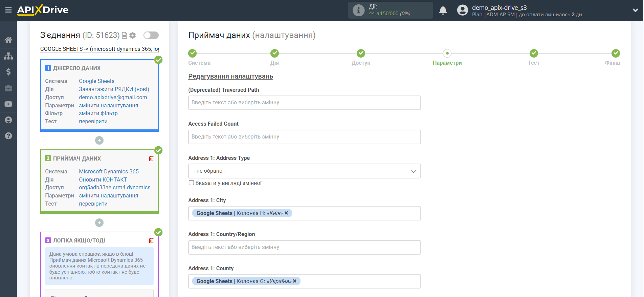Click змінити налаштування in ПРИЙМАЧ ДАНИХ
644x297 pixels.
pyautogui.click(x=108, y=195)
